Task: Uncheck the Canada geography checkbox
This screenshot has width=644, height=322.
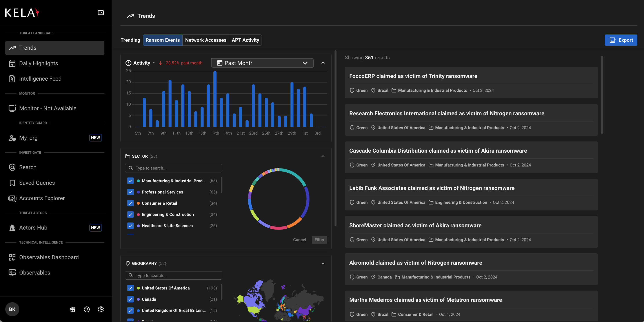Action: [131, 299]
